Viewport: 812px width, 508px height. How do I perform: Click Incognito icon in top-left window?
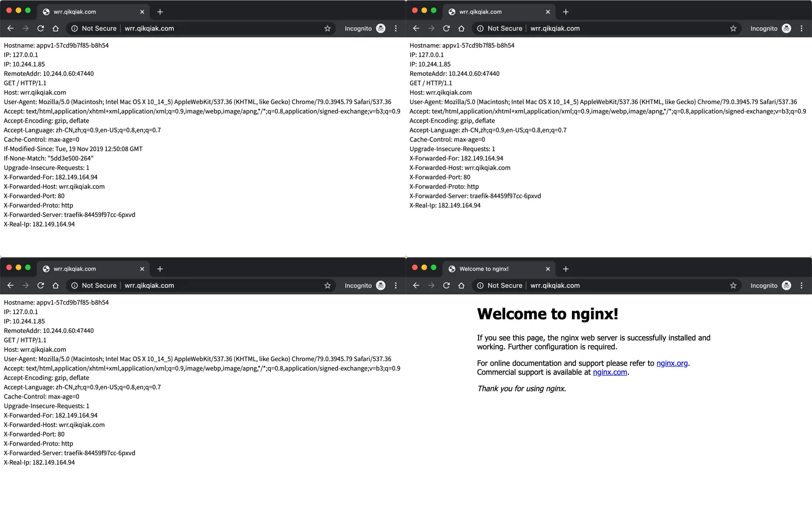point(381,28)
